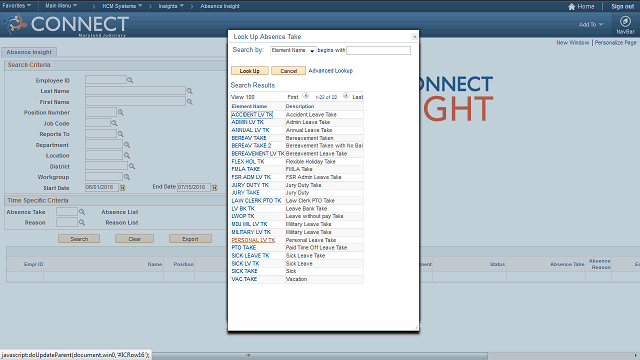Select JURY DUTY TK element
Viewport: 640px width, 360px height.
point(250,185)
